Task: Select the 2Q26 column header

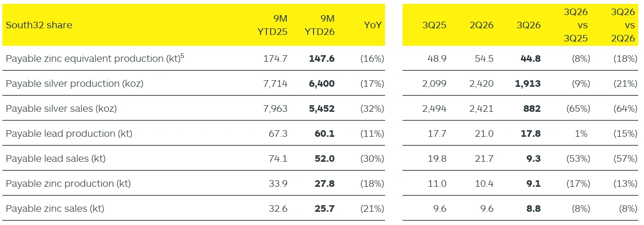Action: [482, 25]
